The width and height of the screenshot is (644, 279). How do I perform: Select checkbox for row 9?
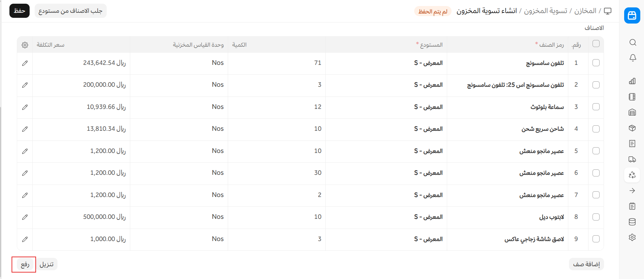tap(596, 239)
